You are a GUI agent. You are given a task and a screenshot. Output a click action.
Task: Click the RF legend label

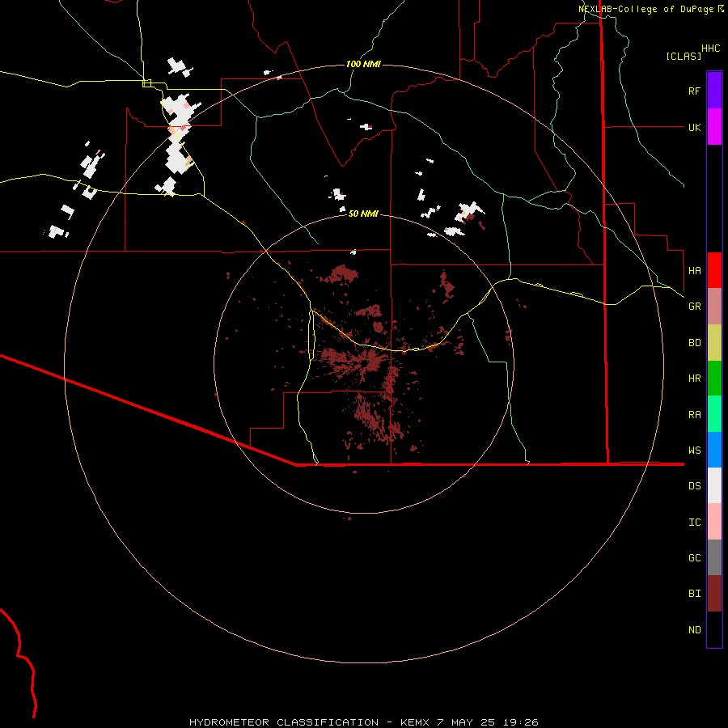click(x=694, y=91)
